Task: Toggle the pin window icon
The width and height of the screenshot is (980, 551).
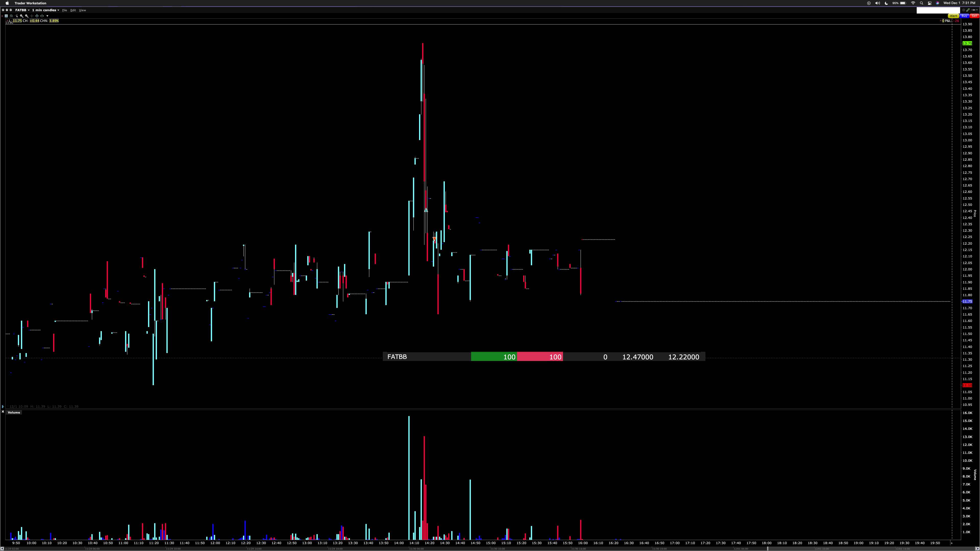Action: [973, 10]
